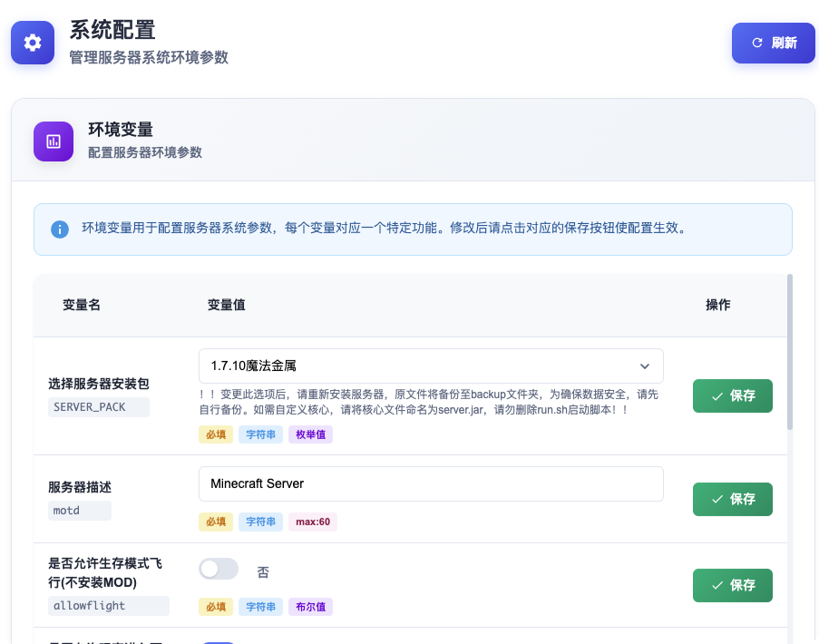Screen dimensions: 819x644
Task: Click the checkmark icon in motd row's 保存 button
Action: pos(717,499)
